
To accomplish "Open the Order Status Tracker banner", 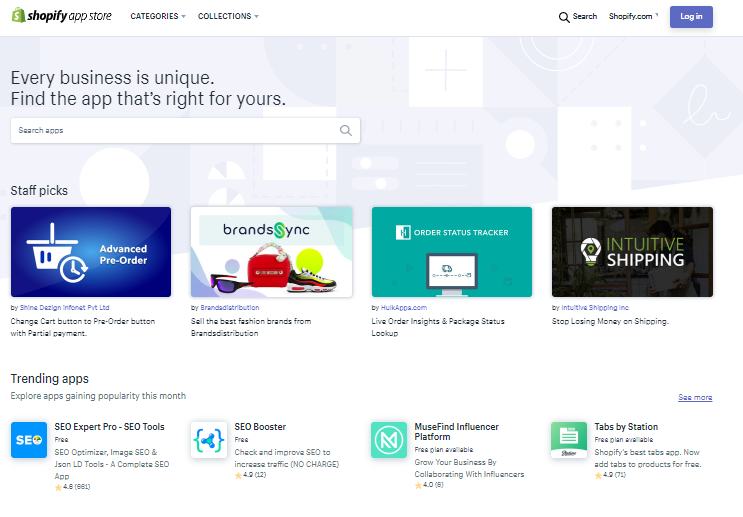I will 452,252.
